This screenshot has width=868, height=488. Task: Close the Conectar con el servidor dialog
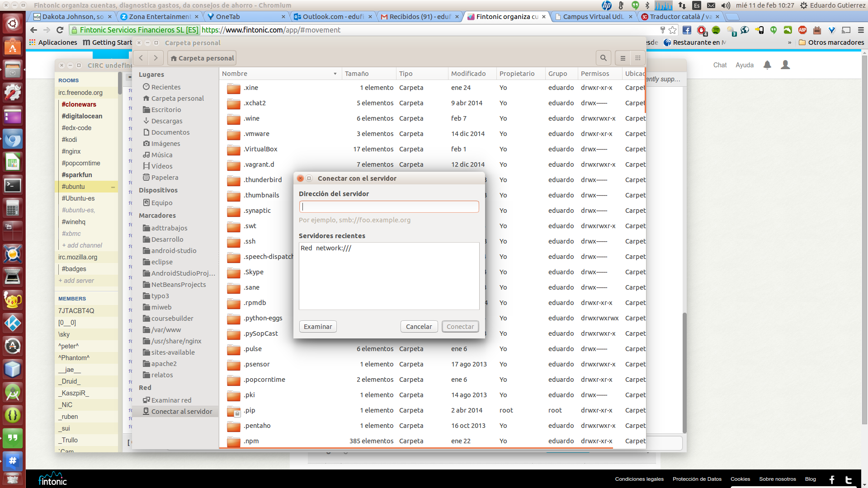pyautogui.click(x=300, y=178)
